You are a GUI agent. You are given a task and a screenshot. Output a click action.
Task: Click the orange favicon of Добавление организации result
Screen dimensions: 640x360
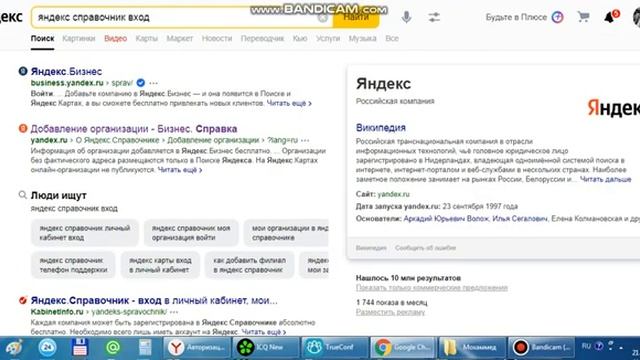tap(23, 129)
